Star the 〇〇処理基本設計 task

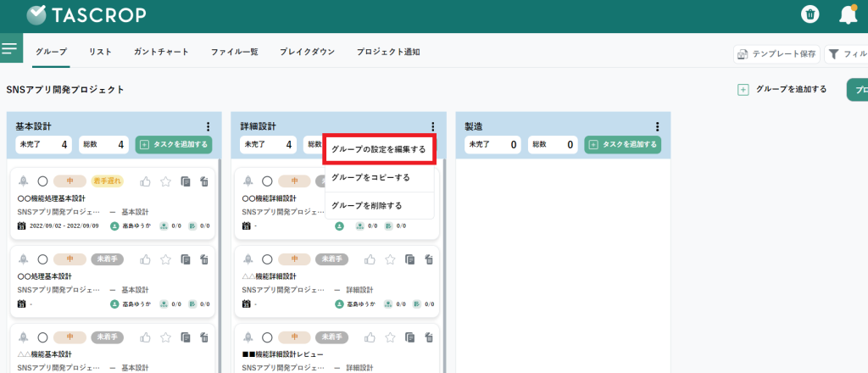165,259
